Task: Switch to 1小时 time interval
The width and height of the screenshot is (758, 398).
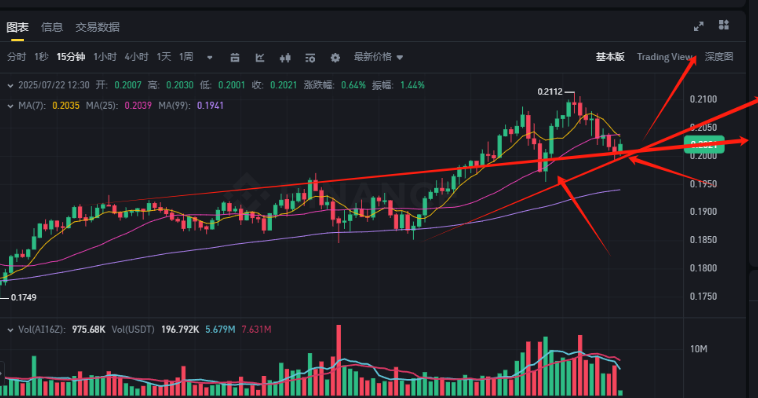Action: (x=105, y=57)
